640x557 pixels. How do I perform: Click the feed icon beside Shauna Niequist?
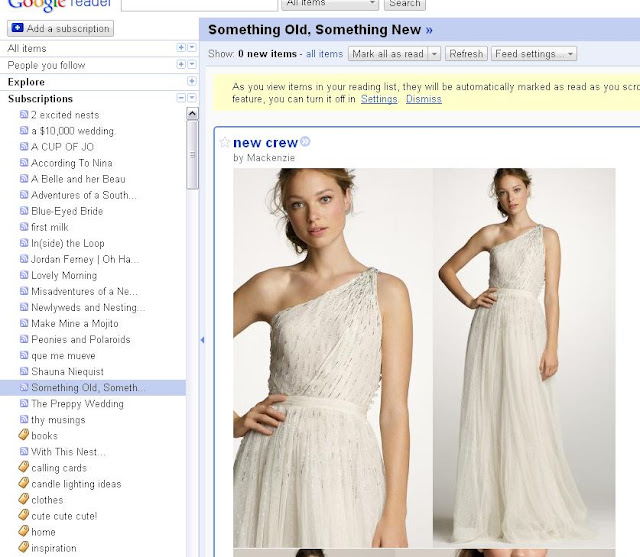24,371
